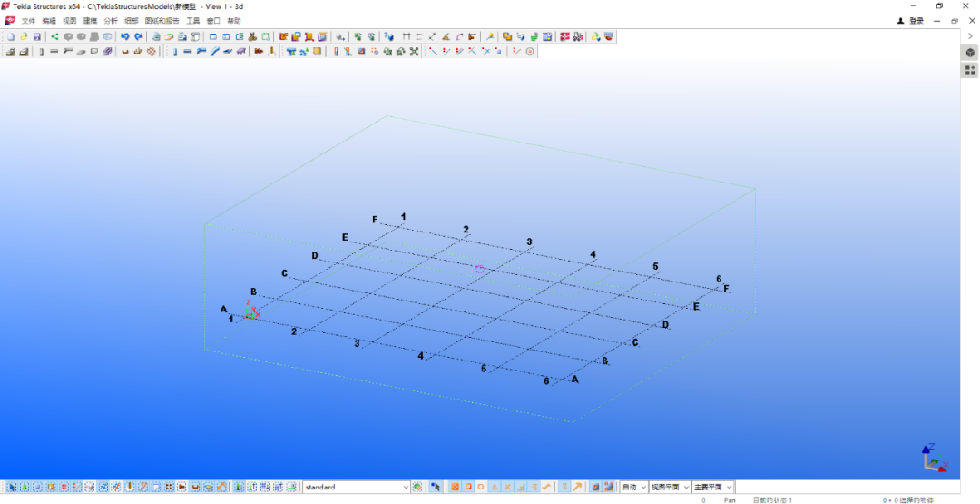Click the 登录 login button

[x=911, y=21]
